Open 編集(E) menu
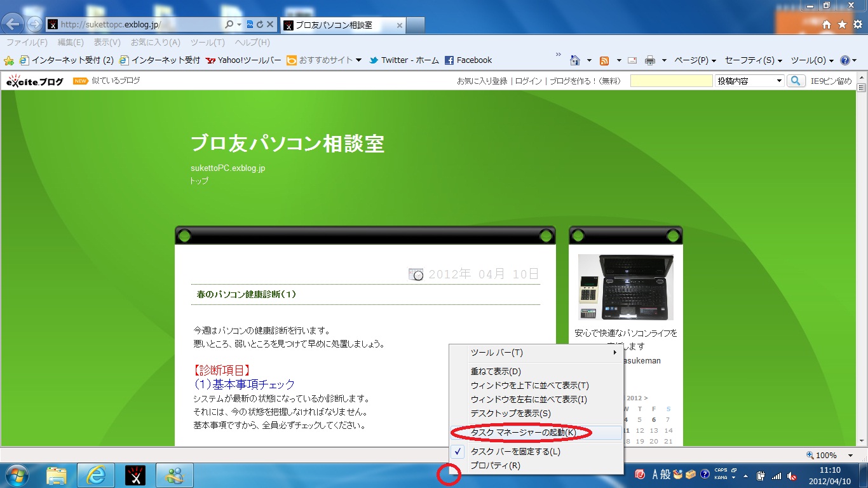 click(71, 43)
